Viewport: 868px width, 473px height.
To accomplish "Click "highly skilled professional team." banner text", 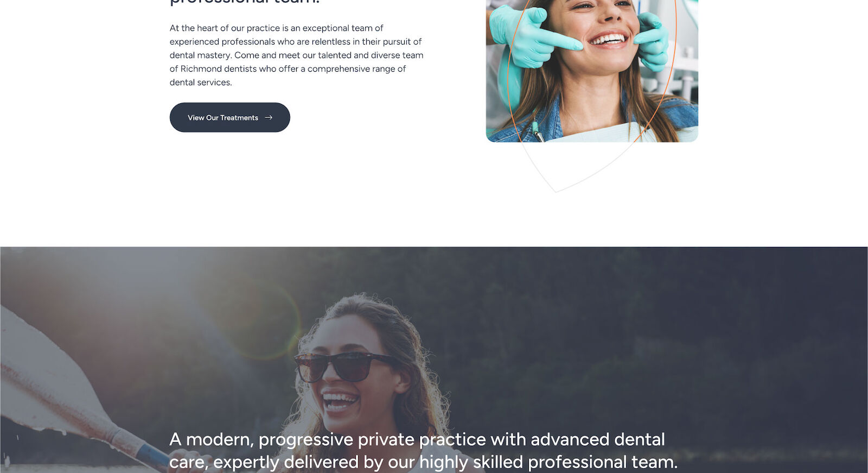I will coord(548,462).
